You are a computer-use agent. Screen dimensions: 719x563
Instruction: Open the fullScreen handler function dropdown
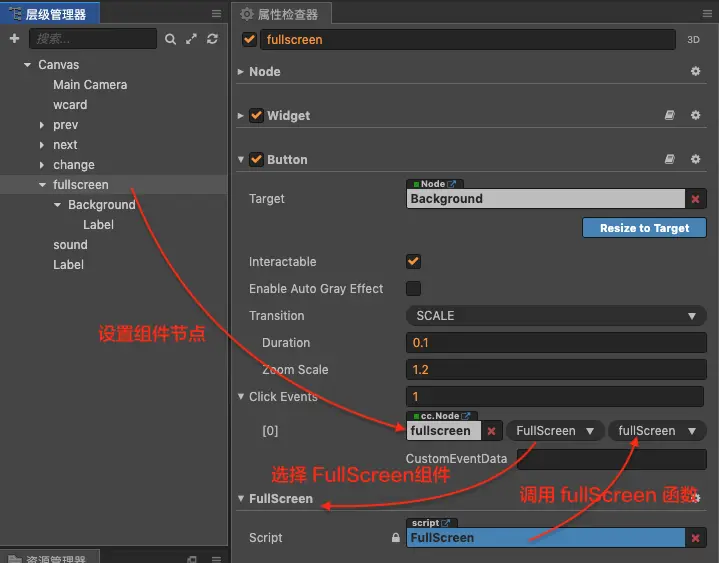[x=657, y=431]
